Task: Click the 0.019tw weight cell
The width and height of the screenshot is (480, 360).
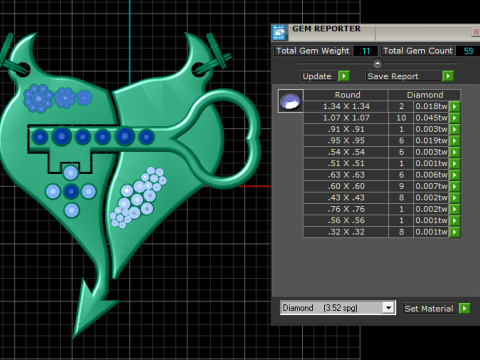Action: click(431, 141)
